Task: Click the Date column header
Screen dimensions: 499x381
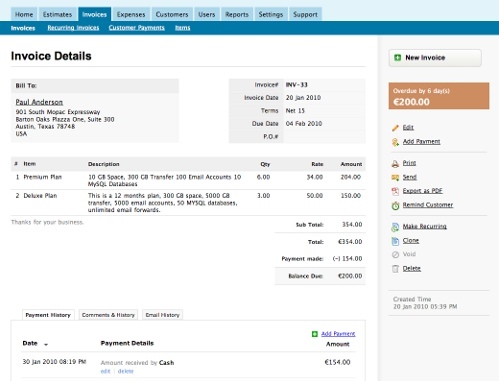Action: (30, 343)
